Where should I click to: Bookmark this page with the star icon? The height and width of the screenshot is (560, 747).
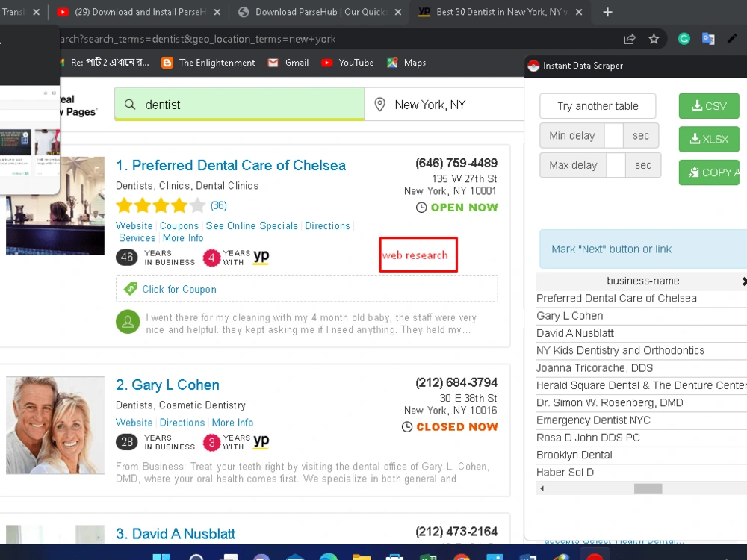click(654, 39)
